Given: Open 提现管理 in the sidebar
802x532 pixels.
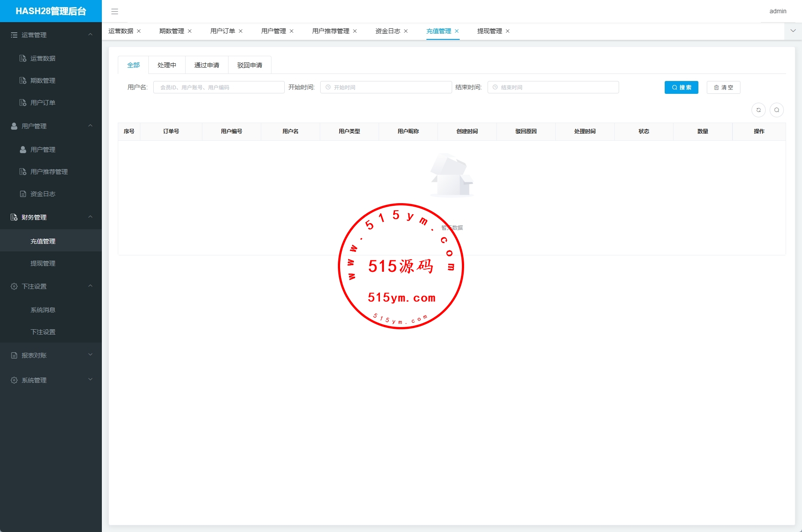Looking at the screenshot, I should (x=43, y=263).
